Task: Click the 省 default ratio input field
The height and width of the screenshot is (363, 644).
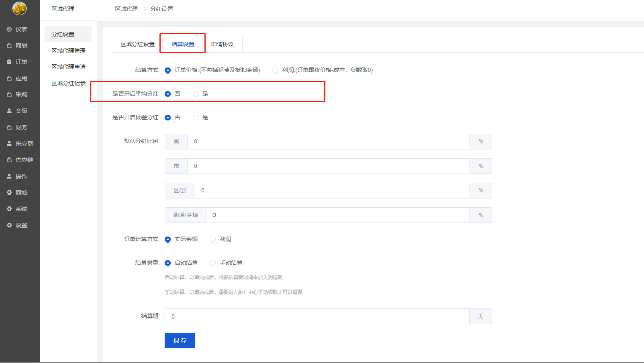Action: point(328,141)
